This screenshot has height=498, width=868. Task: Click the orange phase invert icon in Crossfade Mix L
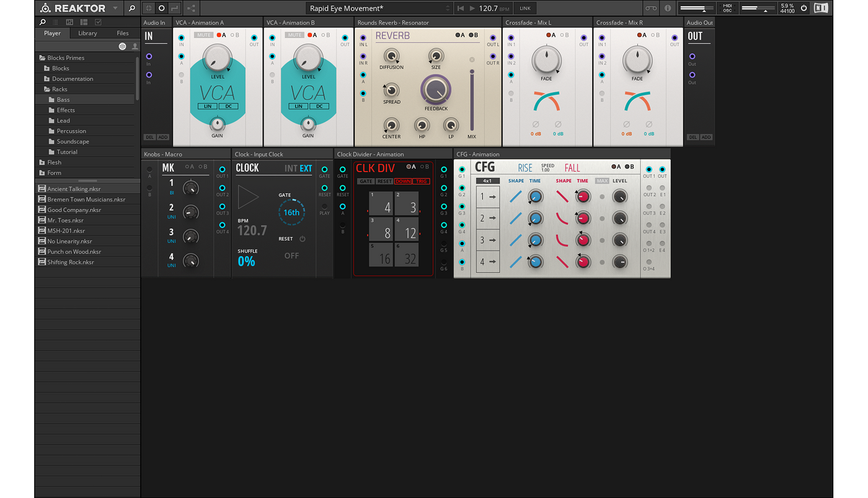pos(536,124)
